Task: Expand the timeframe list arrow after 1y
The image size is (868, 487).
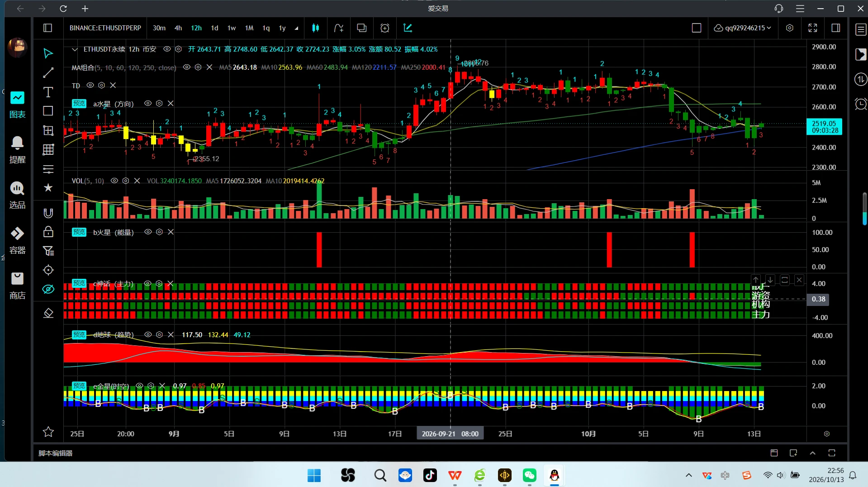Action: pos(296,28)
